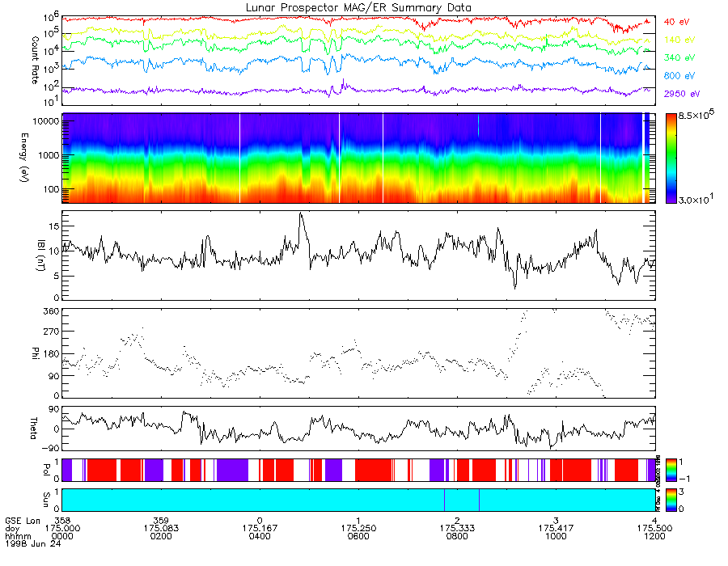
Task: Click the doy value '175.083'
Action: [x=161, y=529]
